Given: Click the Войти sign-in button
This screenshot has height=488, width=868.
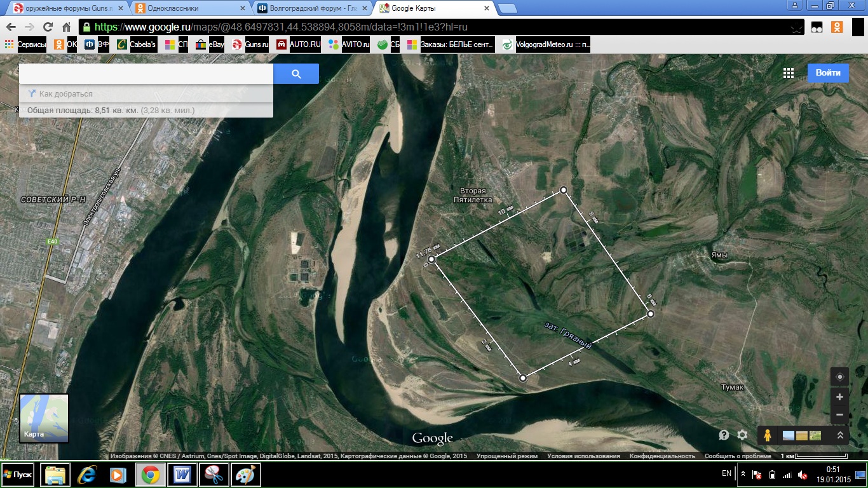Looking at the screenshot, I should [828, 73].
